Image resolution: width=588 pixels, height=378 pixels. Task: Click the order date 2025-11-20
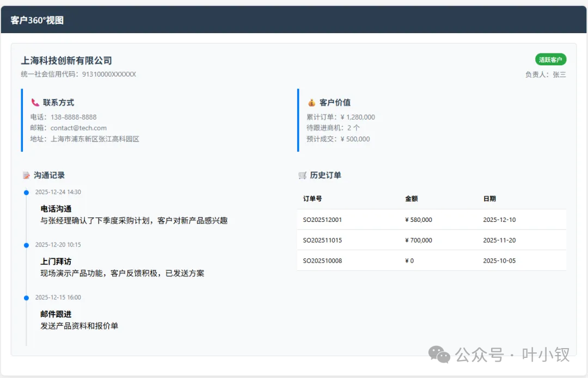point(499,240)
